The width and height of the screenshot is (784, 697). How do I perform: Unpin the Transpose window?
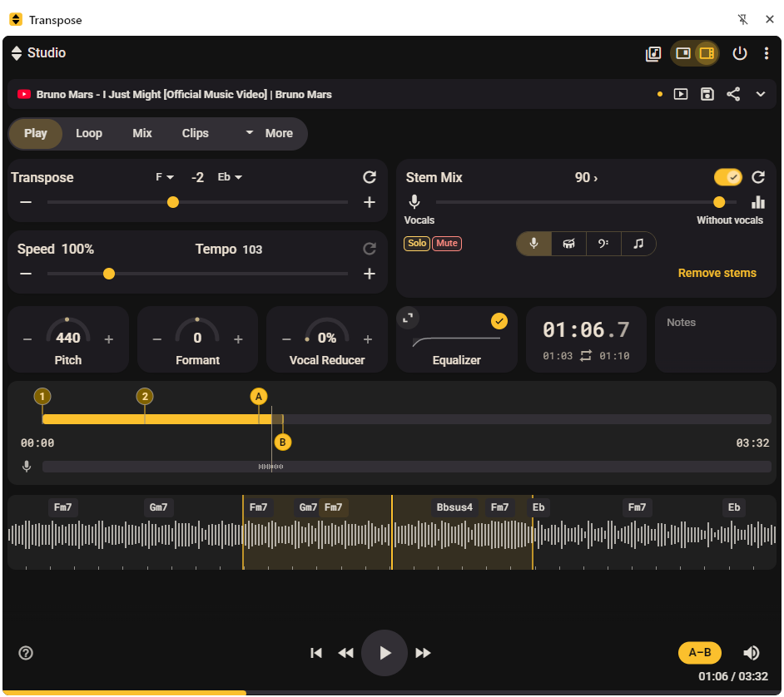[742, 19]
